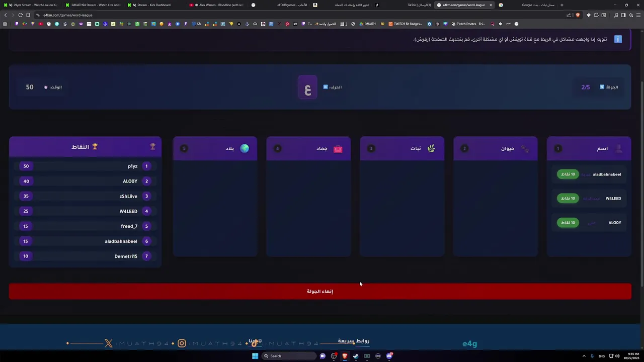
Task: Click the plant icon on the نبات card
Action: pyautogui.click(x=431, y=148)
